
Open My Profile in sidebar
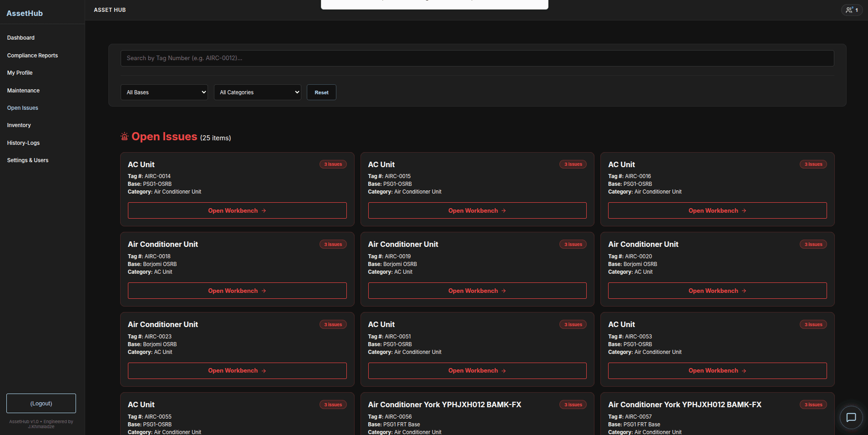click(20, 73)
